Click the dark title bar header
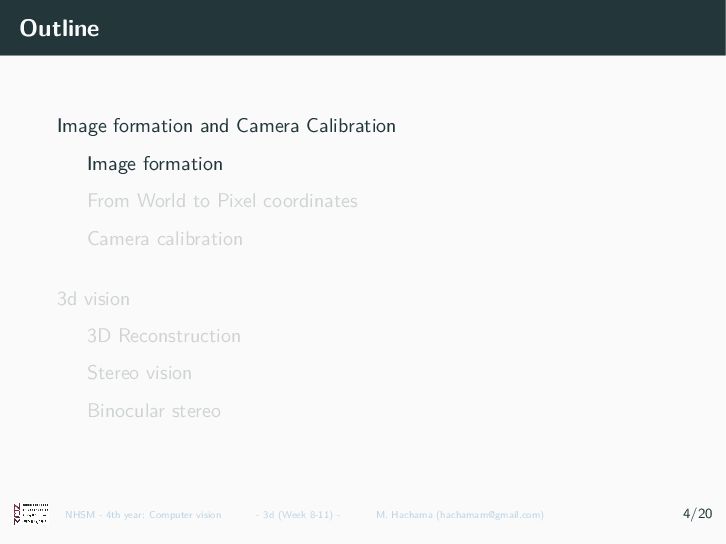 [400, 28]
